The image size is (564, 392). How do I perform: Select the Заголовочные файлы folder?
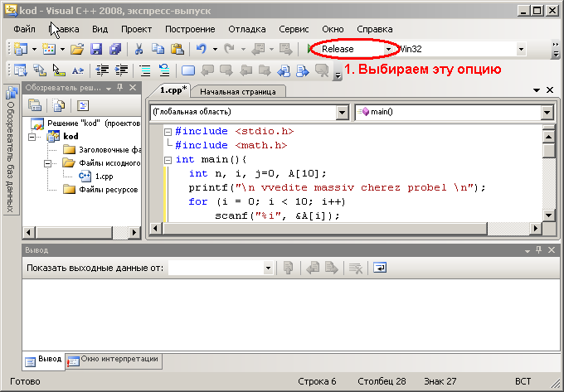click(109, 150)
